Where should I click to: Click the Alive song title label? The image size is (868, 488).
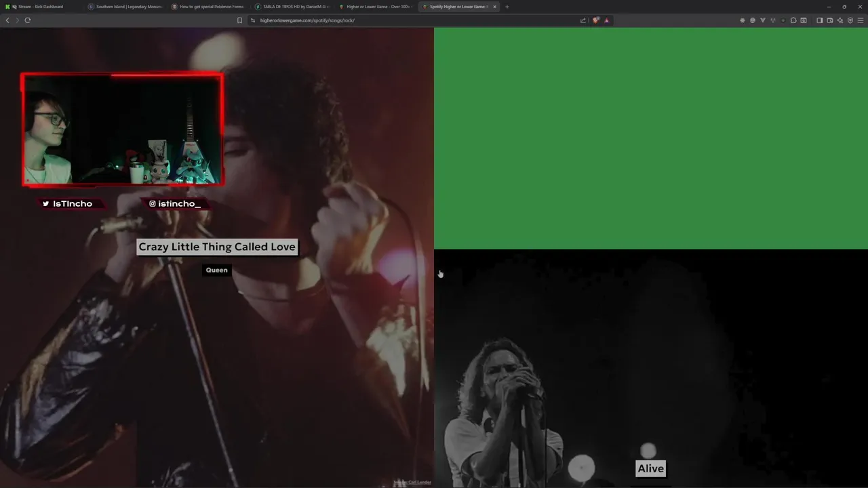pos(651,468)
